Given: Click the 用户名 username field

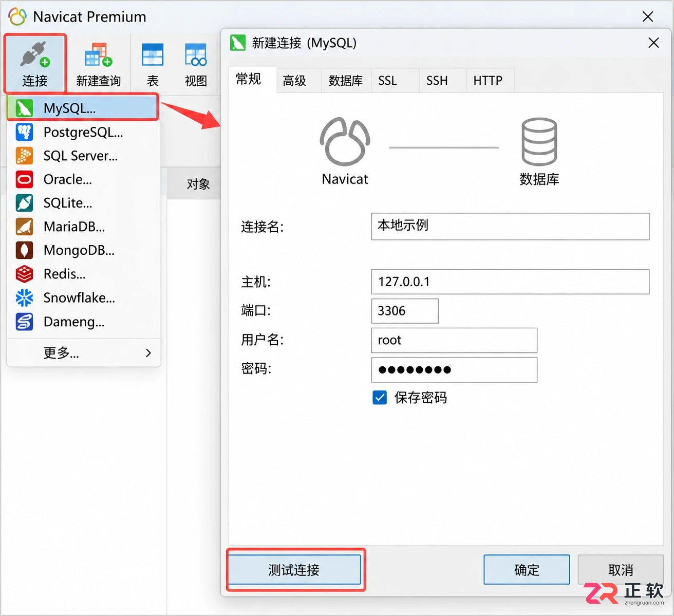Looking at the screenshot, I should click(x=454, y=340).
